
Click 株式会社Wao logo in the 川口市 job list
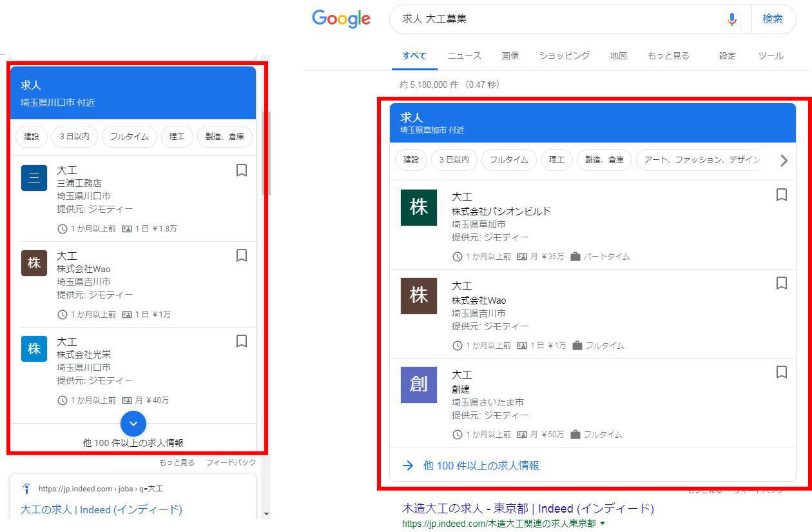pyautogui.click(x=34, y=263)
